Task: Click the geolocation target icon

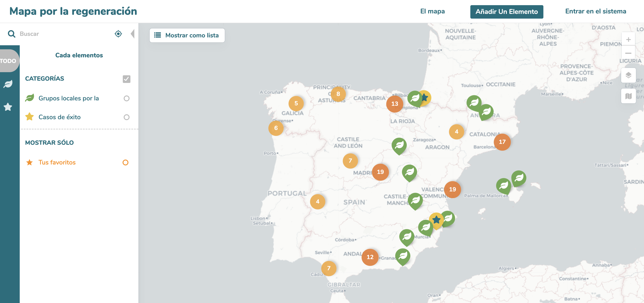Action: (x=118, y=33)
